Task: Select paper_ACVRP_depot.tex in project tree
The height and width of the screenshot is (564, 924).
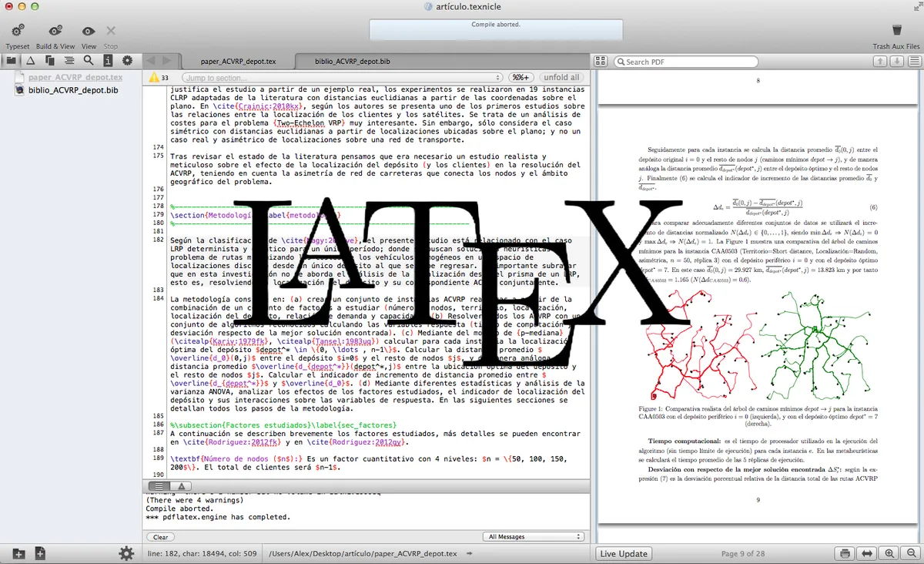Action: 75,77
